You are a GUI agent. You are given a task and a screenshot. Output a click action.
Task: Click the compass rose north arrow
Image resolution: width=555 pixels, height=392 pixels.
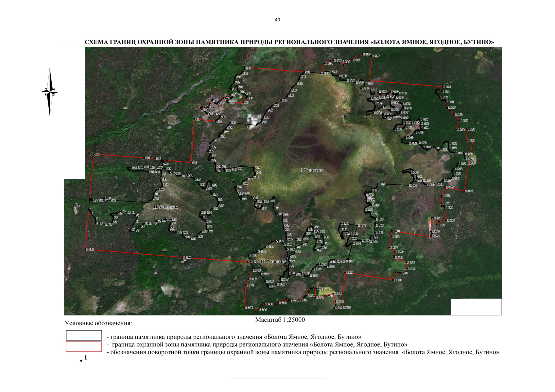[x=50, y=92]
